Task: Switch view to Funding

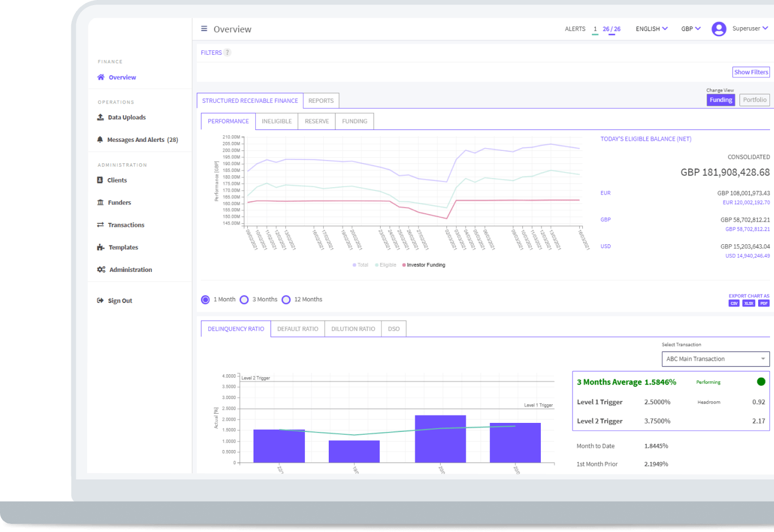Action: click(x=721, y=100)
